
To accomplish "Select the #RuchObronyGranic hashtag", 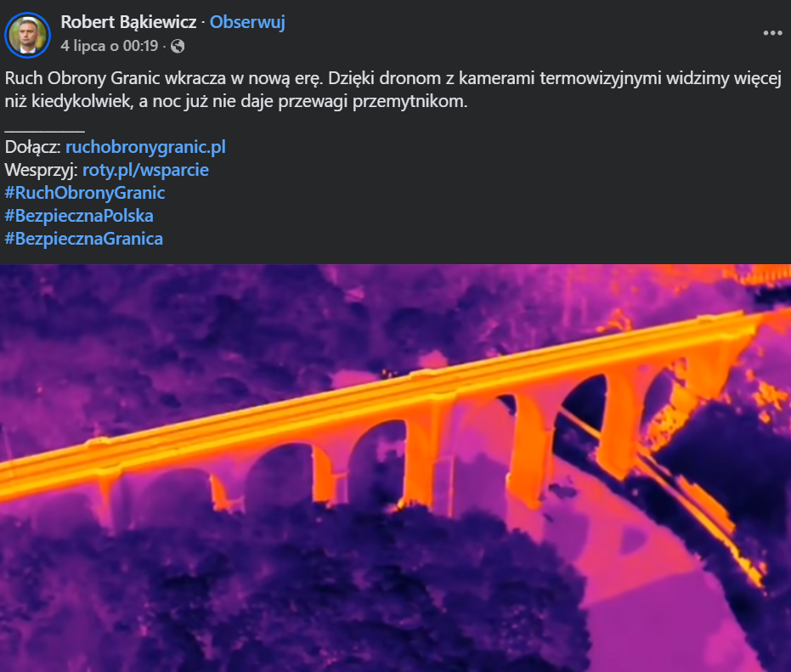I will 85,193.
